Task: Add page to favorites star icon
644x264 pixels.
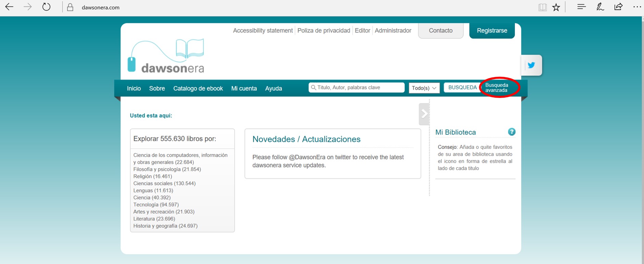Action: (556, 7)
